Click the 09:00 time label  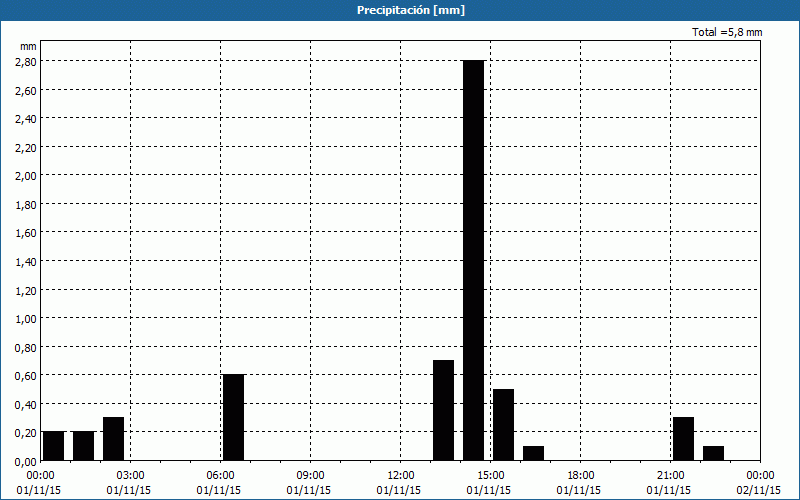pyautogui.click(x=311, y=476)
